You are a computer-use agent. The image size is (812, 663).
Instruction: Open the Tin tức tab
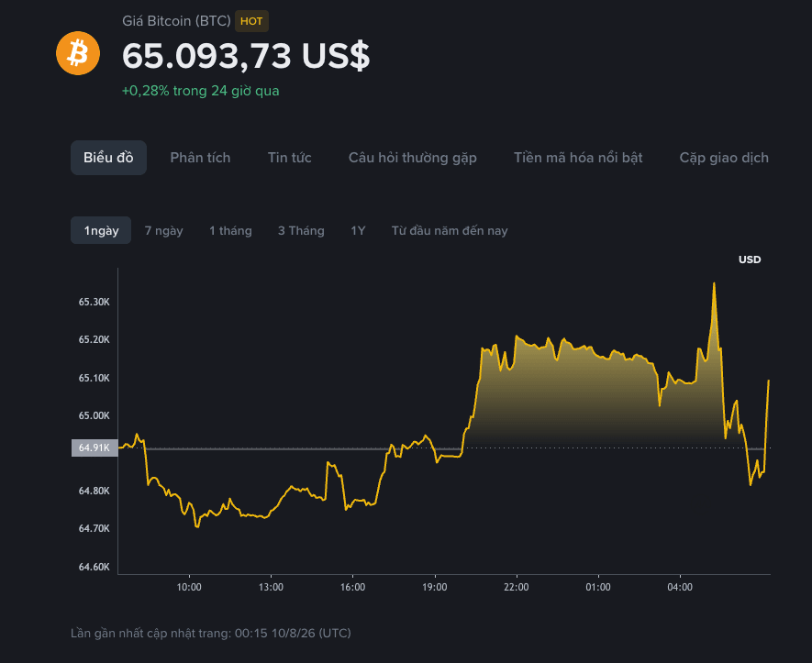pyautogui.click(x=290, y=158)
